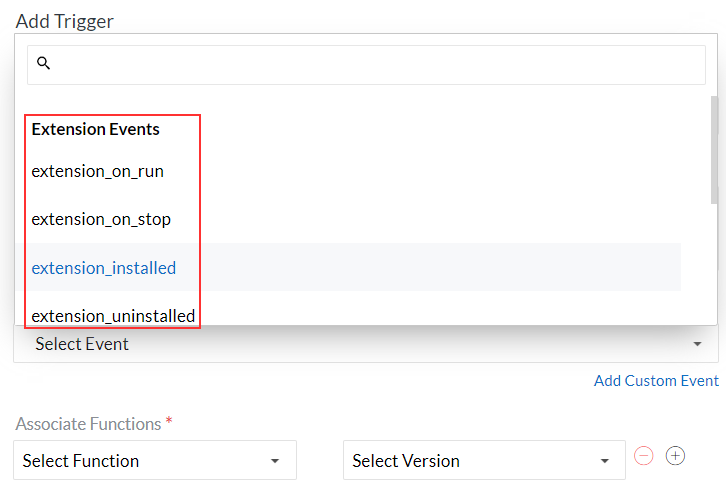This screenshot has width=726, height=492.
Task: Click the Select Function caret arrow
Action: 274,461
